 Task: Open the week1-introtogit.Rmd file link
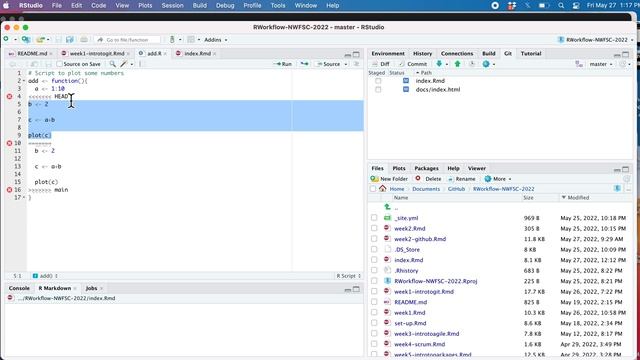(424, 291)
